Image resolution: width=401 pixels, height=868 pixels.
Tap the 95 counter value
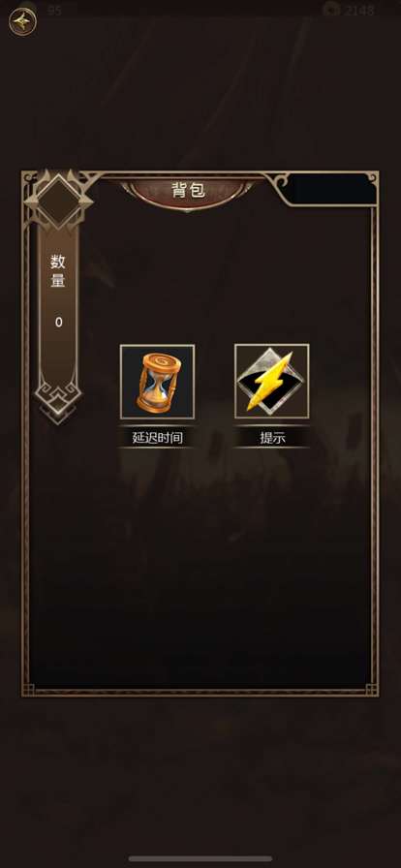(x=54, y=10)
